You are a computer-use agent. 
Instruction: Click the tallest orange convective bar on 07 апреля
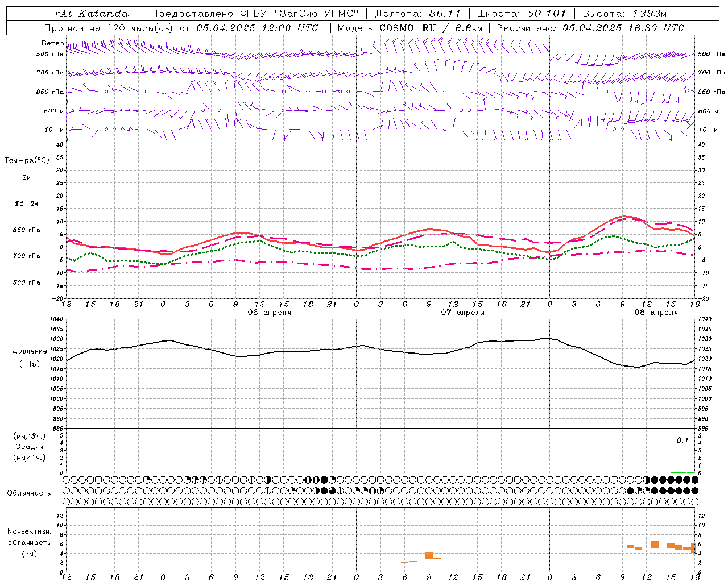[429, 555]
